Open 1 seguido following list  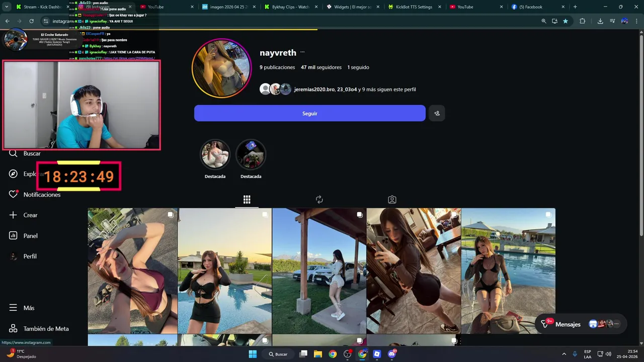coord(358,67)
